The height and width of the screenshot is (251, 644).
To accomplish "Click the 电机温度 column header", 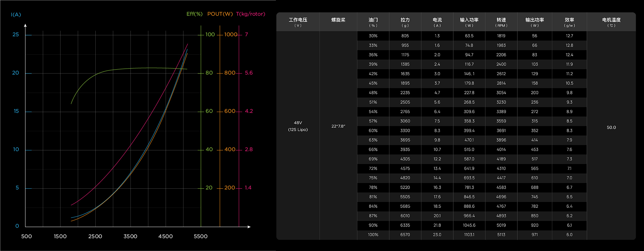I will [611, 22].
